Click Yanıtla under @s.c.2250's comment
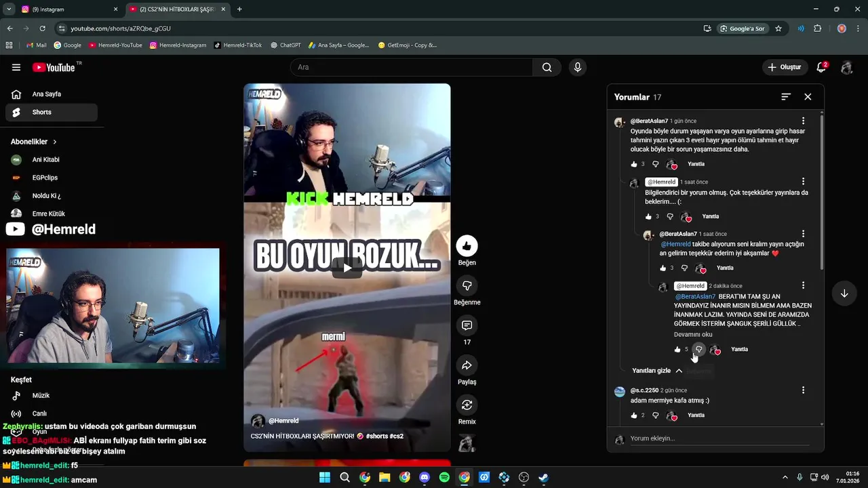This screenshot has height=488, width=868. pos(696,415)
